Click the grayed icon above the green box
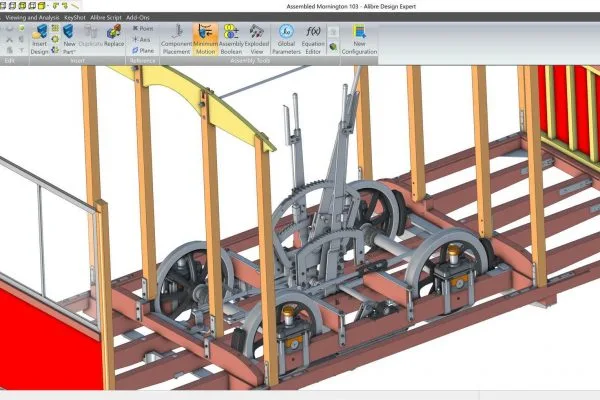Viewport: 600px width, 400px height. tap(333, 32)
